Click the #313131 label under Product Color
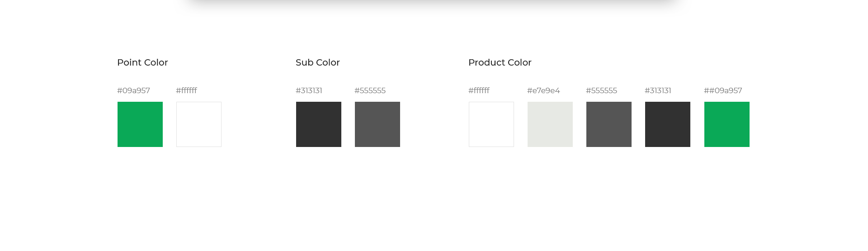The image size is (868, 251). coord(658,90)
